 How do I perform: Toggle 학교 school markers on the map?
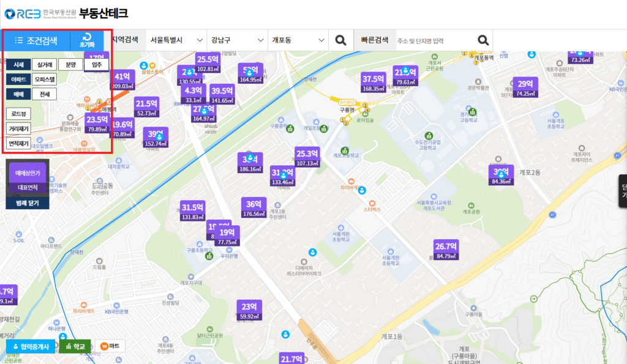[x=75, y=346]
